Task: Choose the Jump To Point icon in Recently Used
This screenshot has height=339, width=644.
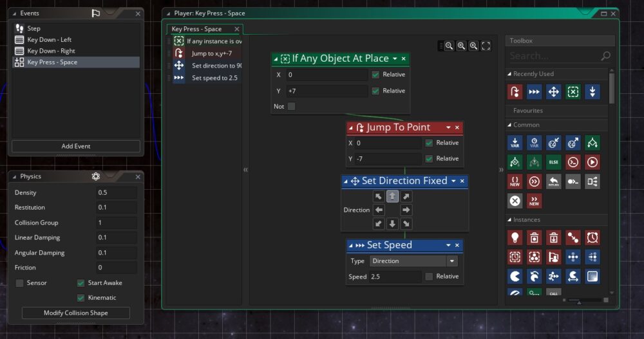Action: pos(515,91)
